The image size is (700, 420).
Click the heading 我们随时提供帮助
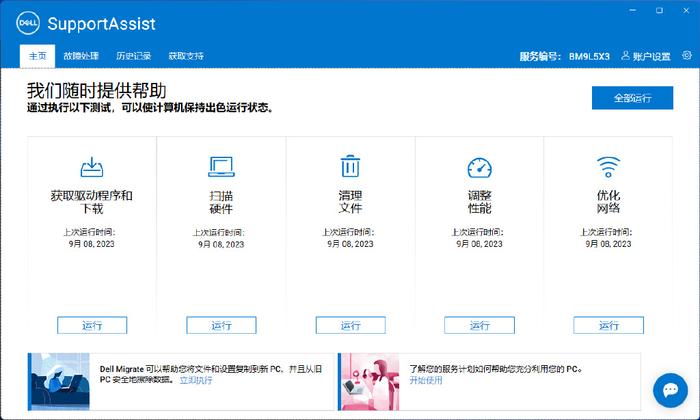pyautogui.click(x=96, y=90)
